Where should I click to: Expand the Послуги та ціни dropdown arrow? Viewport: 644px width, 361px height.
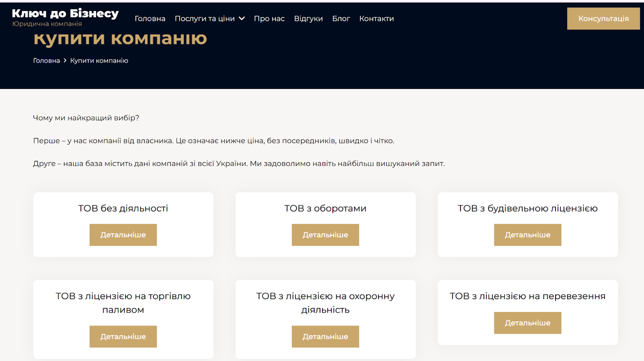242,19
